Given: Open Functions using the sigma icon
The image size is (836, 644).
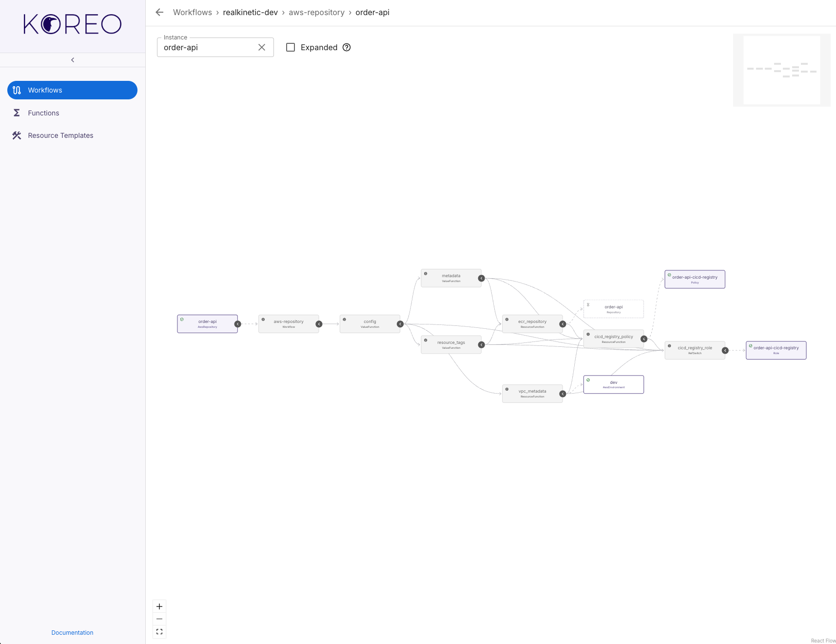Looking at the screenshot, I should [17, 113].
